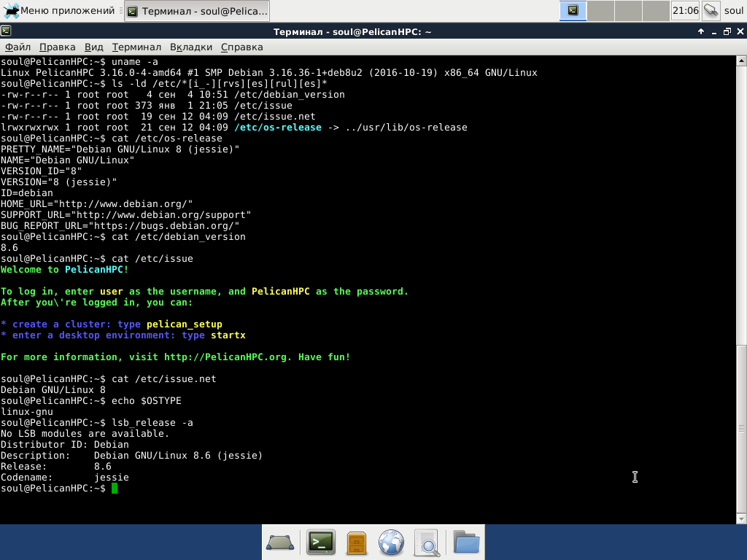The height and width of the screenshot is (560, 747).
Task: Switch to the second workspace in pager
Action: [x=600, y=10]
